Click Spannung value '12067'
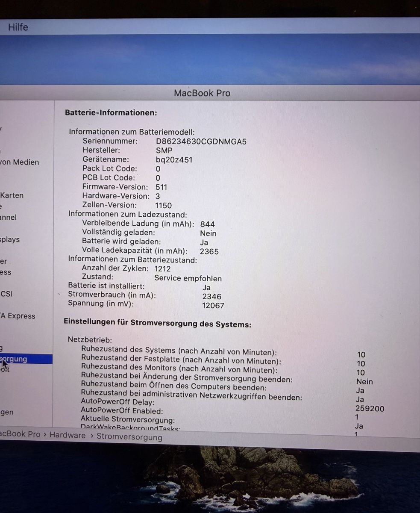 pos(213,305)
